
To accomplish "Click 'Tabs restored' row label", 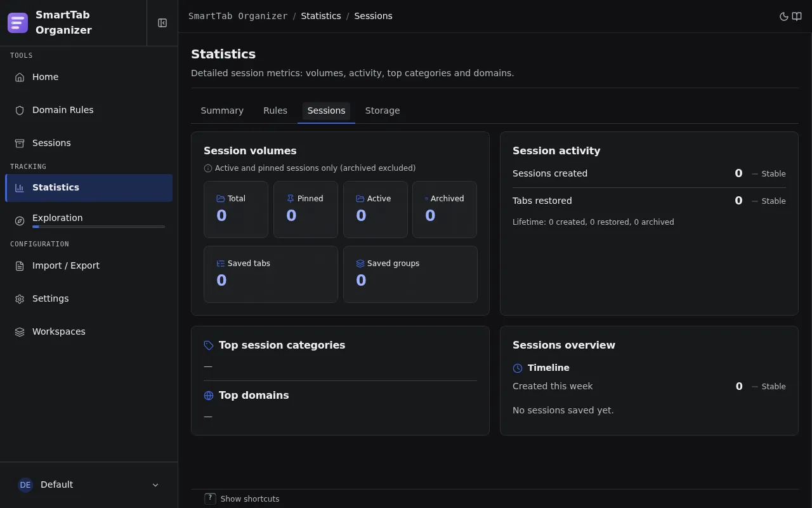I will [542, 201].
